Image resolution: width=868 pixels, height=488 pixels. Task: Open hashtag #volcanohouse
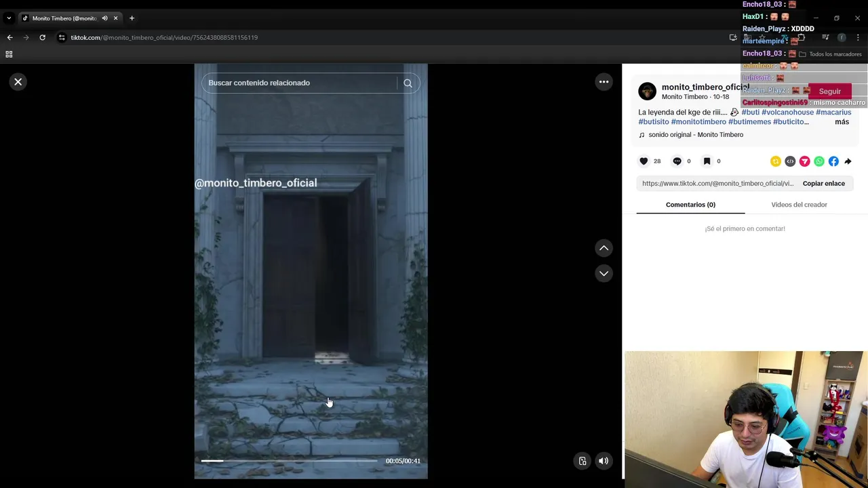point(787,113)
